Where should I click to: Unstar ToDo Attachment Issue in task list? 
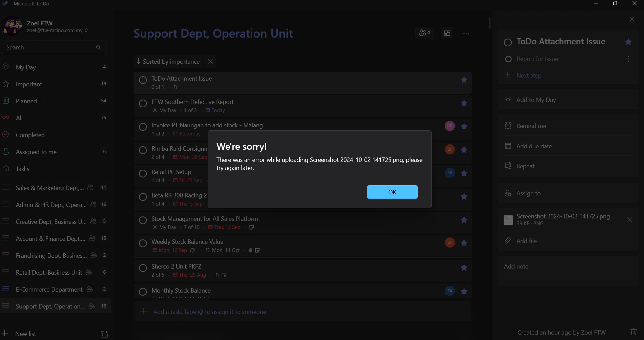click(464, 80)
